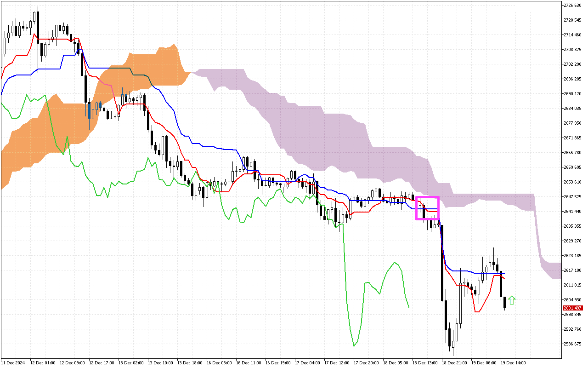Select time axis label 17 Dec 04:00
Image resolution: width=588 pixels, height=368 pixels.
307,363
